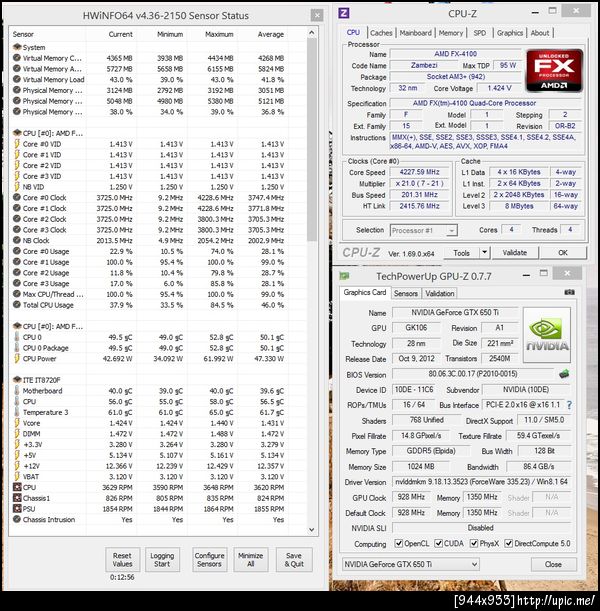The height and width of the screenshot is (611, 600).
Task: Click the Current column header in HWiNFO
Action: pyautogui.click(x=120, y=34)
